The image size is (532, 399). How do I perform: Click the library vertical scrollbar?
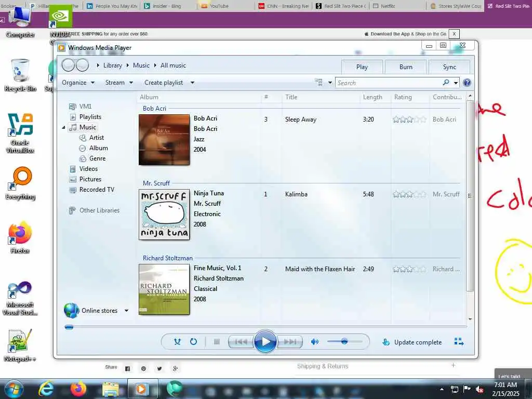470,196
